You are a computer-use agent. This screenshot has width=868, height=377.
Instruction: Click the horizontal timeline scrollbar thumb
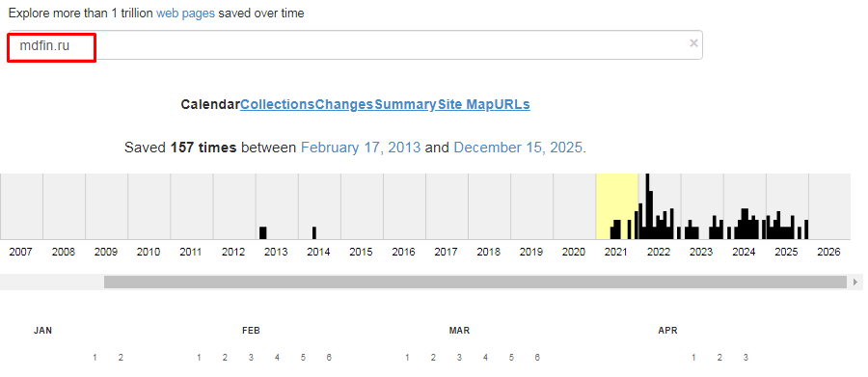[475, 283]
